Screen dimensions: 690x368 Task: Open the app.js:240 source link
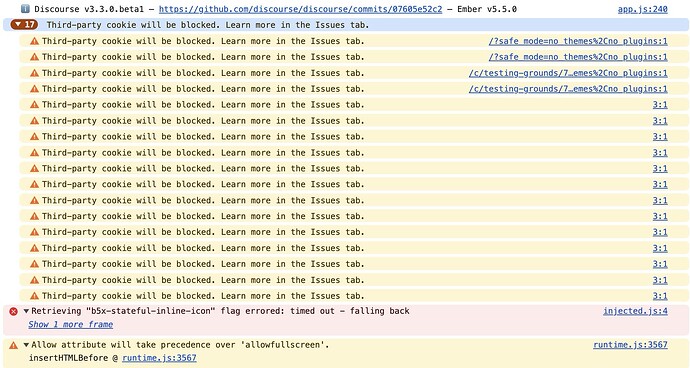642,9
